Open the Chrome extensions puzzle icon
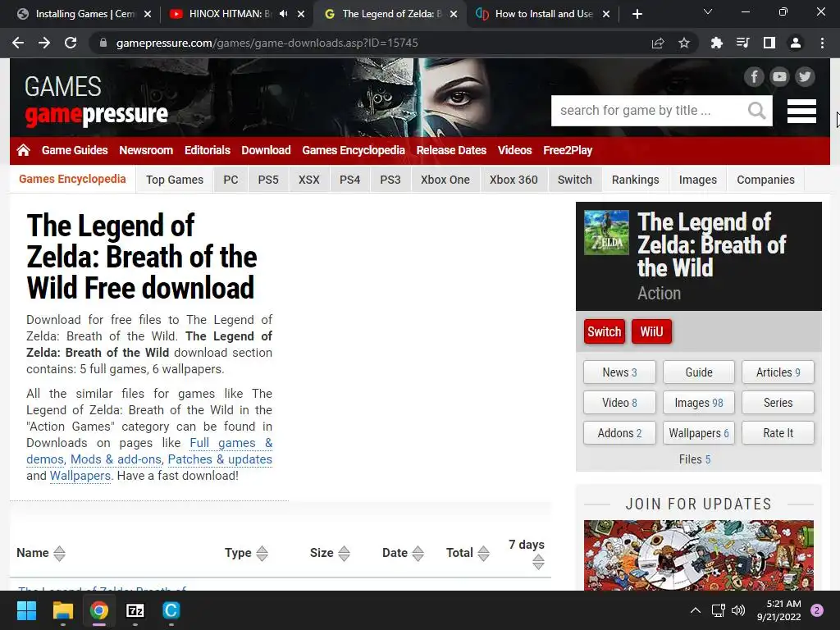 click(x=716, y=43)
